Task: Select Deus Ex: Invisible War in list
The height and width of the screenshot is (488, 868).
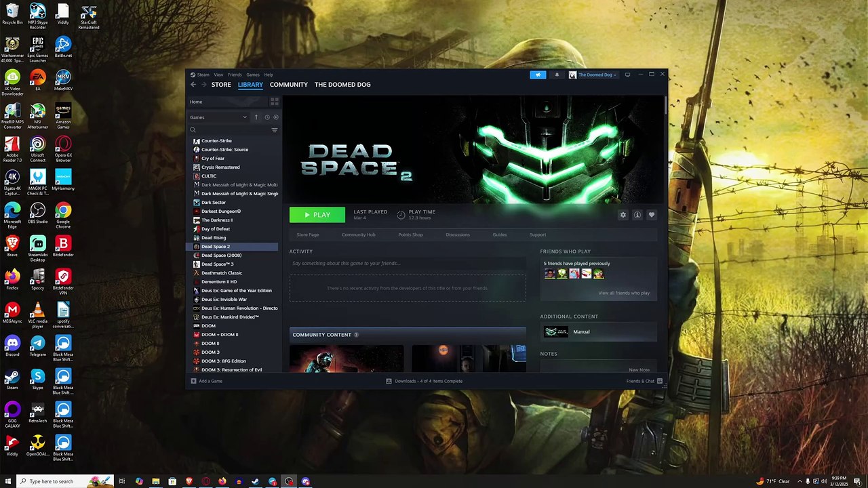Action: [x=232, y=299]
